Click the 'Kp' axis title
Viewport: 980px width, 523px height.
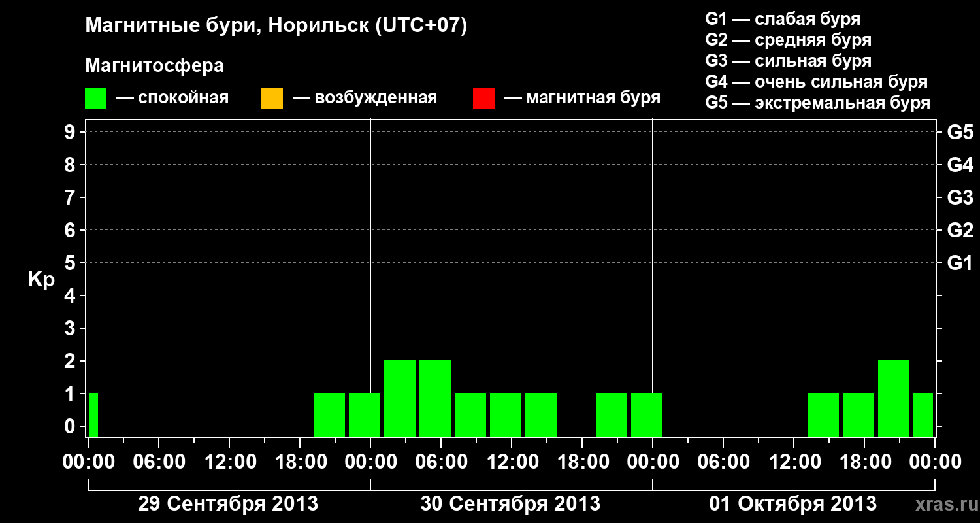point(41,280)
